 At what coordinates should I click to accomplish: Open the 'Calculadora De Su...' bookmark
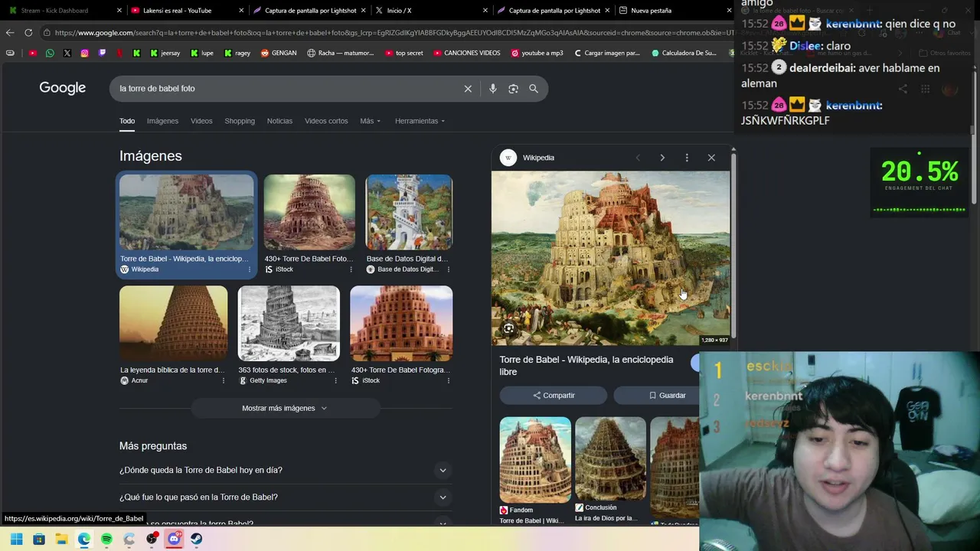click(x=684, y=53)
